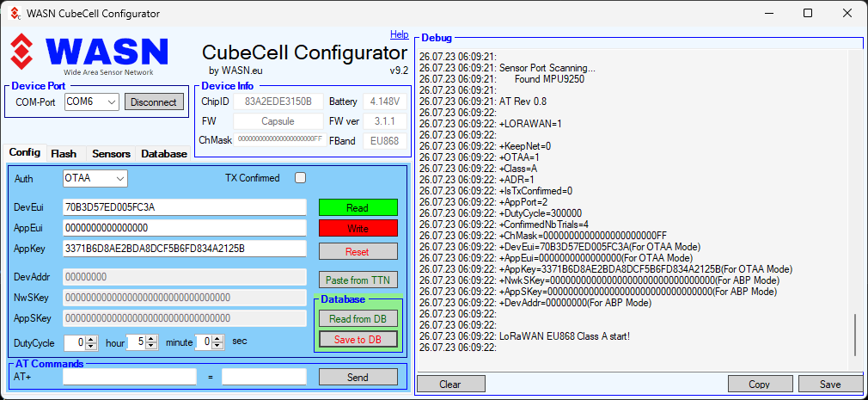Open the Help link
The width and height of the screenshot is (868, 400).
[x=399, y=34]
